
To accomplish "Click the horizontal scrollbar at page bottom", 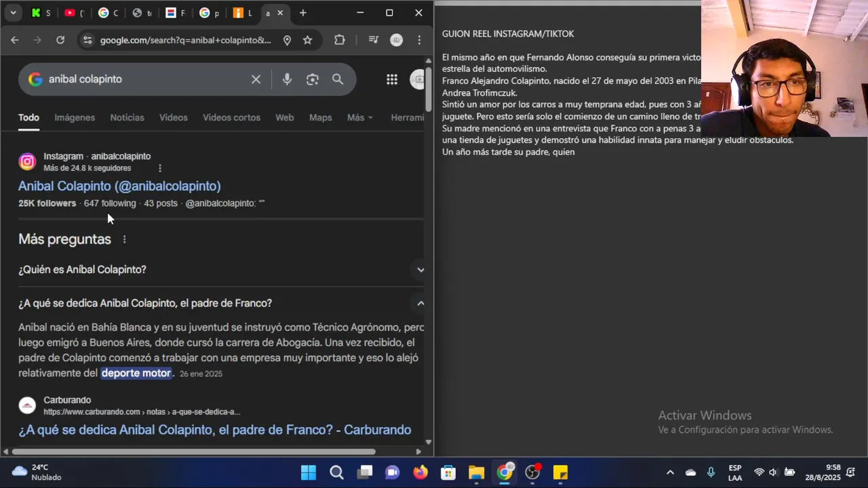I will (193, 451).
